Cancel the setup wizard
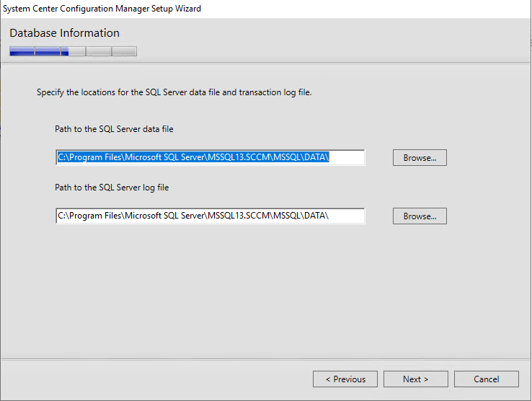The height and width of the screenshot is (401, 532). (486, 379)
